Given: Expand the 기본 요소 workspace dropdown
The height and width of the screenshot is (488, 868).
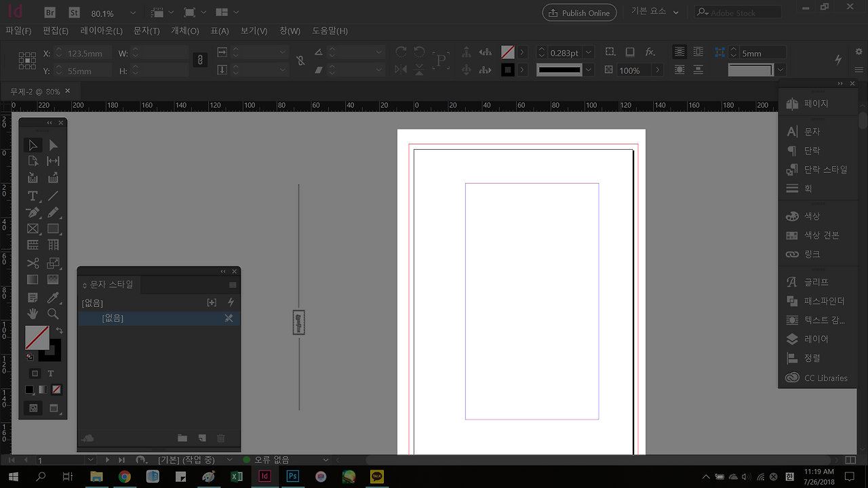Looking at the screenshot, I should pos(676,13).
